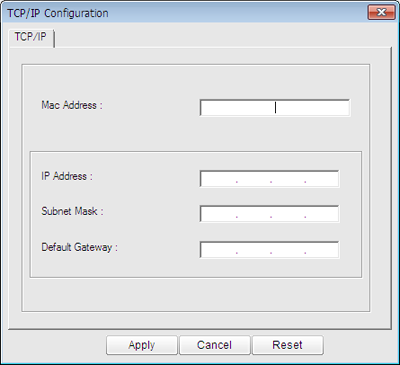Click the "Default Gateway :" label
This screenshot has width=400, height=365.
point(79,247)
